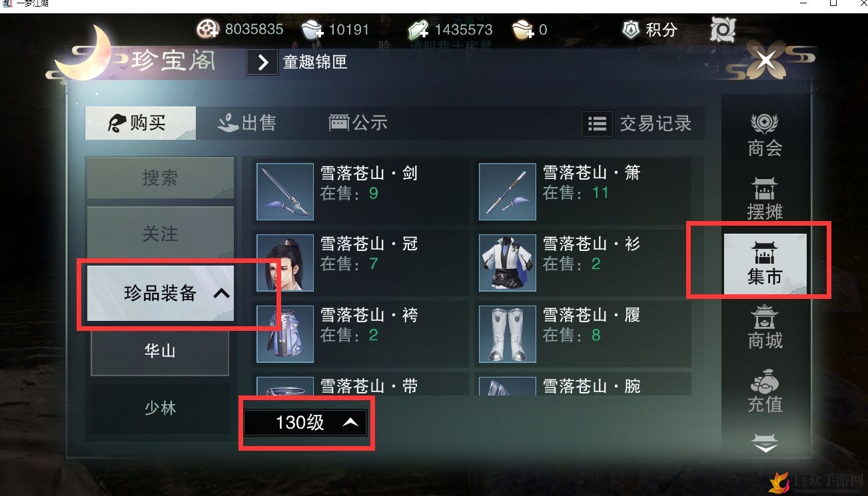Click the swirl emblem icon beside 积分
The image size is (868, 496).
(722, 29)
